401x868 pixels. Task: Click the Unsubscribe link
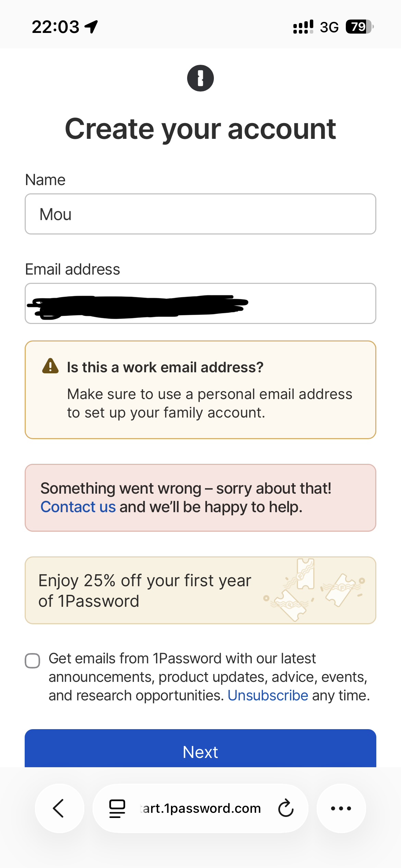click(x=268, y=696)
